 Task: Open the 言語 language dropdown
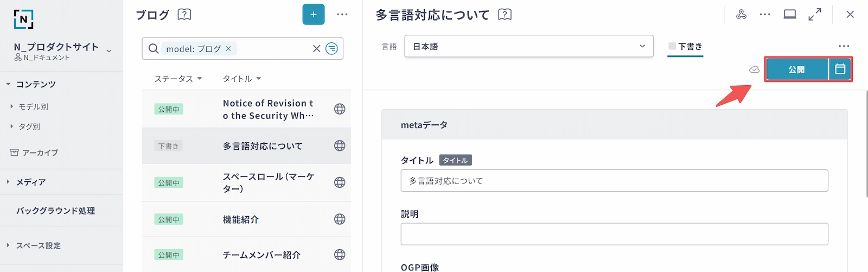528,47
